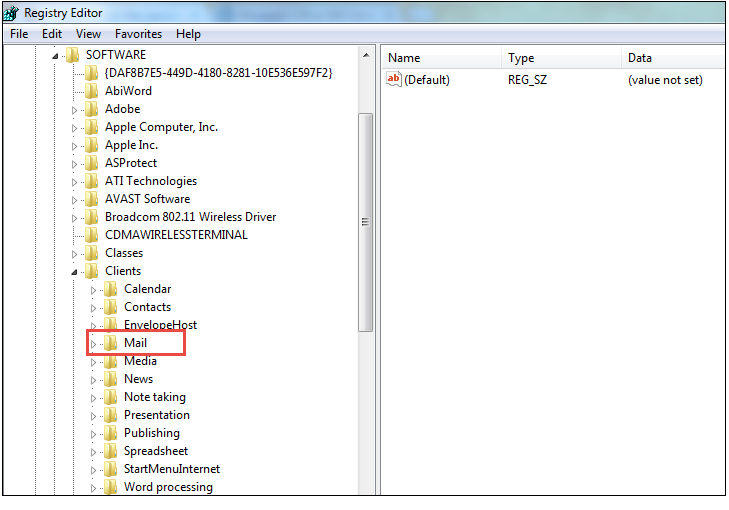The image size is (729, 510).
Task: Select the ASProtect key label
Action: (x=131, y=163)
